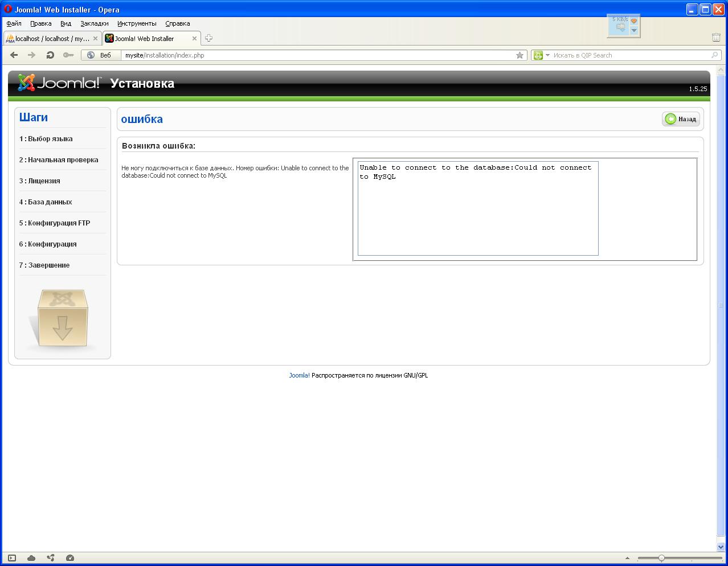Viewport: 728px width, 566px height.
Task: Open the Закладки menu
Action: [95, 23]
